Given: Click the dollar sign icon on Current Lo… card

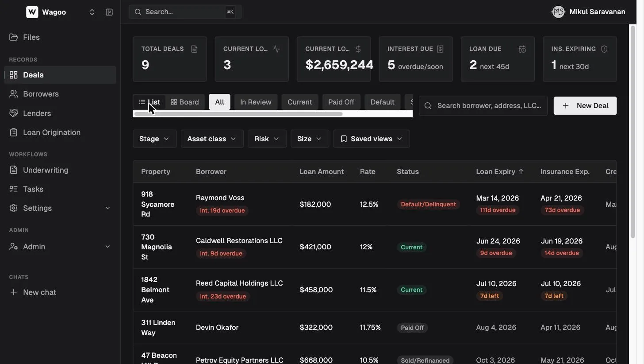Looking at the screenshot, I should (358, 49).
